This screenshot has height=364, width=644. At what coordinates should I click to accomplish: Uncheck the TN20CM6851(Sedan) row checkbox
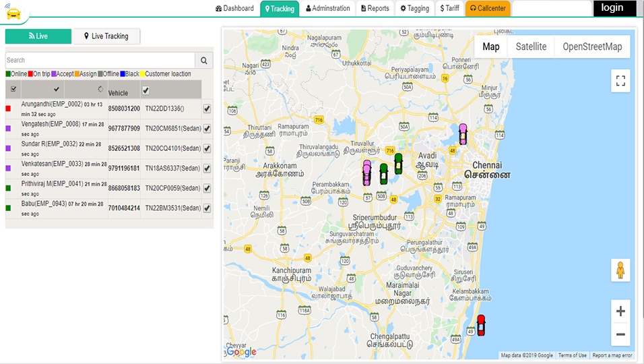click(x=207, y=129)
